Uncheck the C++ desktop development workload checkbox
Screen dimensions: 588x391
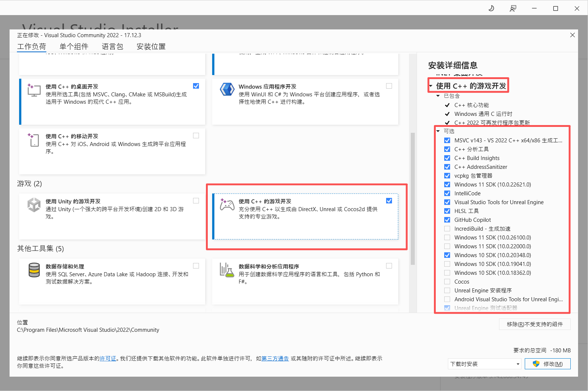pos(196,86)
